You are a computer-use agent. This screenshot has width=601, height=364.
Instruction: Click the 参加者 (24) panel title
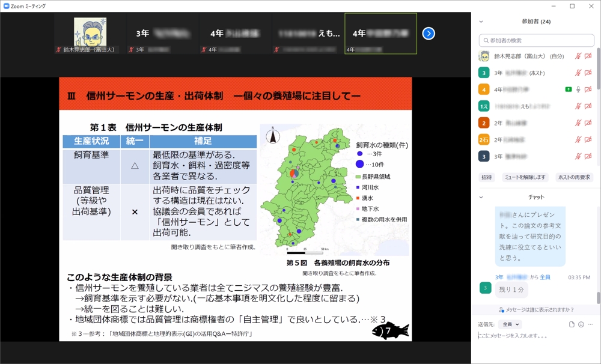536,22
